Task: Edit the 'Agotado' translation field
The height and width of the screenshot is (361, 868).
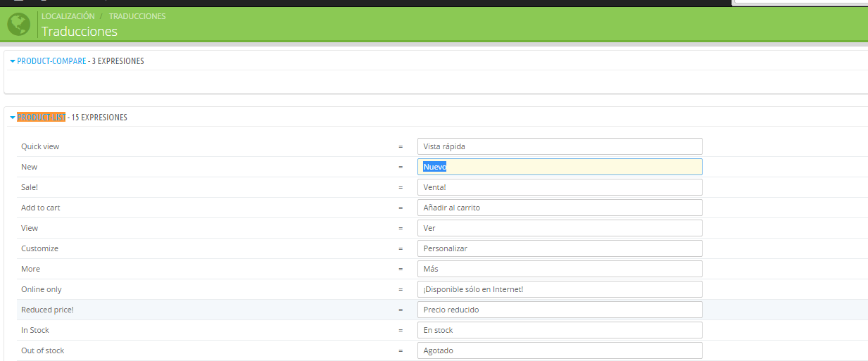Action: coord(560,350)
